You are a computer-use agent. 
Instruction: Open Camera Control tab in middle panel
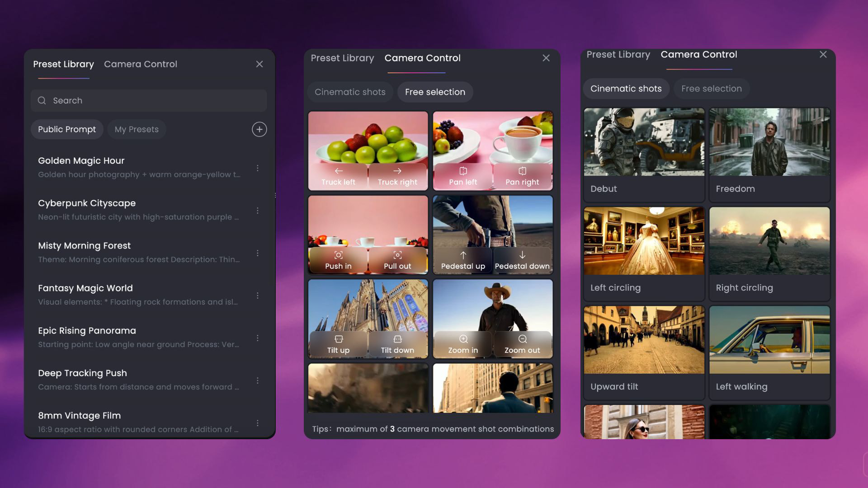(422, 58)
